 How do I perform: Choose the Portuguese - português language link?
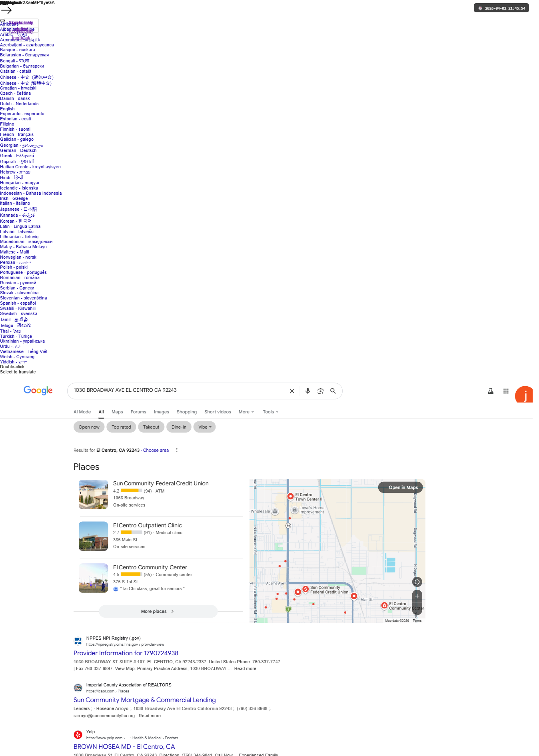[x=23, y=272]
